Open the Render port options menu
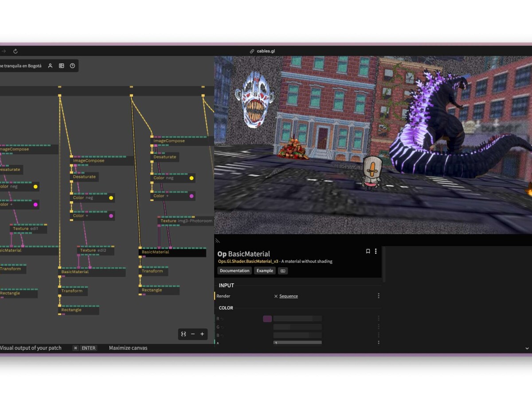The image size is (532, 399). (x=379, y=296)
